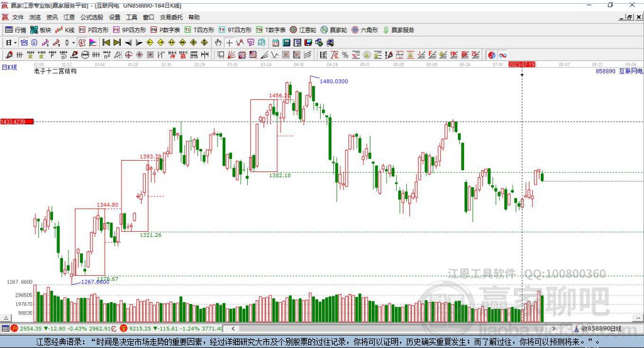
Task: Open the 江恩 menu
Action: pyautogui.click(x=69, y=17)
